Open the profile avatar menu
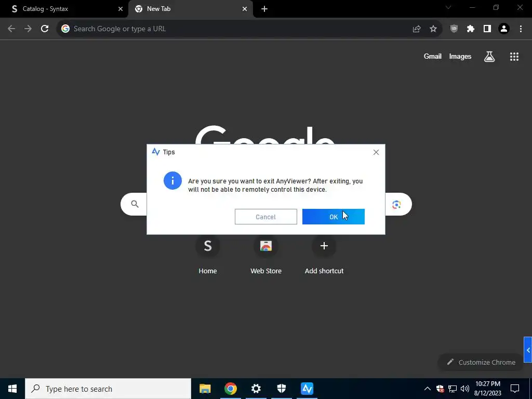The width and height of the screenshot is (532, 399). (x=504, y=29)
